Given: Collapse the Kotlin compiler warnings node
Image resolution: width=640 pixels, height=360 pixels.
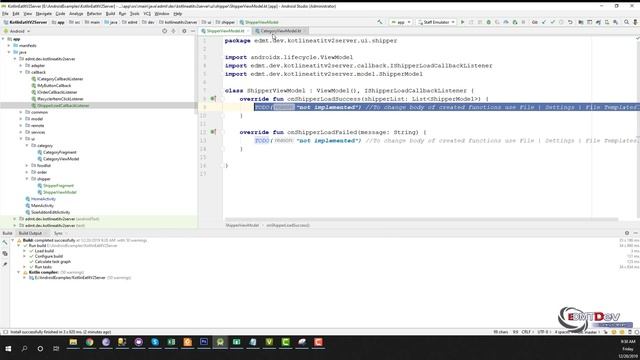Looking at the screenshot, I should (x=18, y=272).
